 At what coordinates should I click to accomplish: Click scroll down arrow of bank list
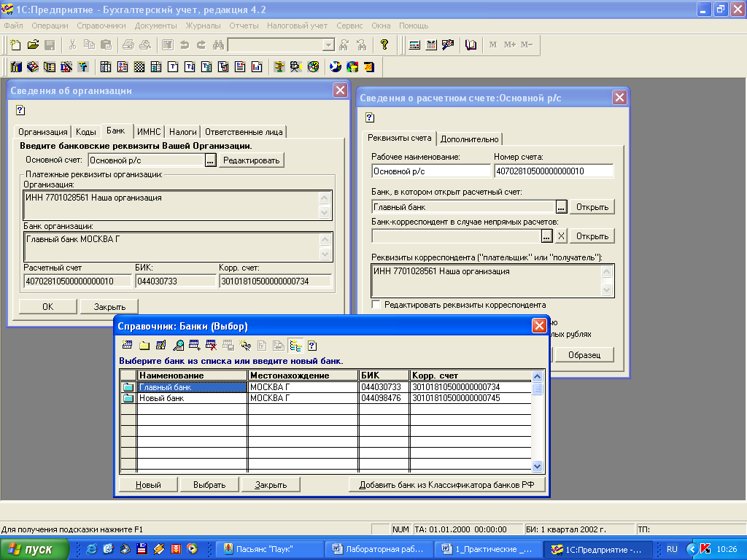[x=537, y=466]
